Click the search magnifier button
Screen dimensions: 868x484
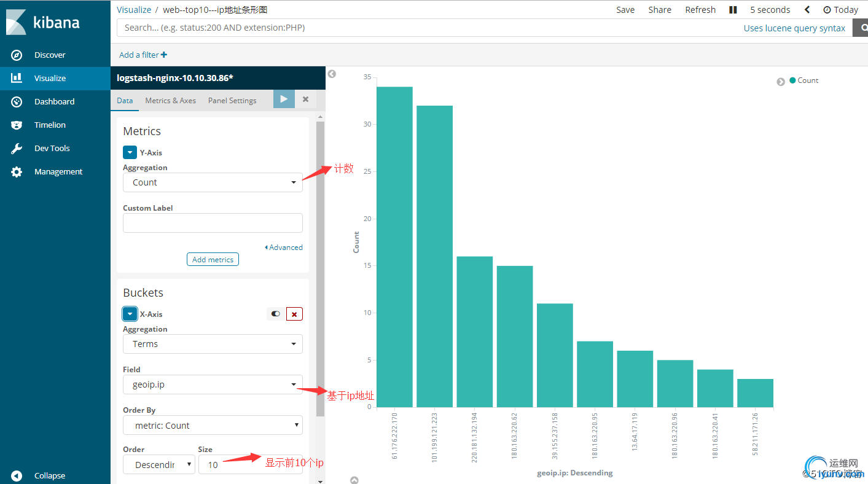point(861,28)
